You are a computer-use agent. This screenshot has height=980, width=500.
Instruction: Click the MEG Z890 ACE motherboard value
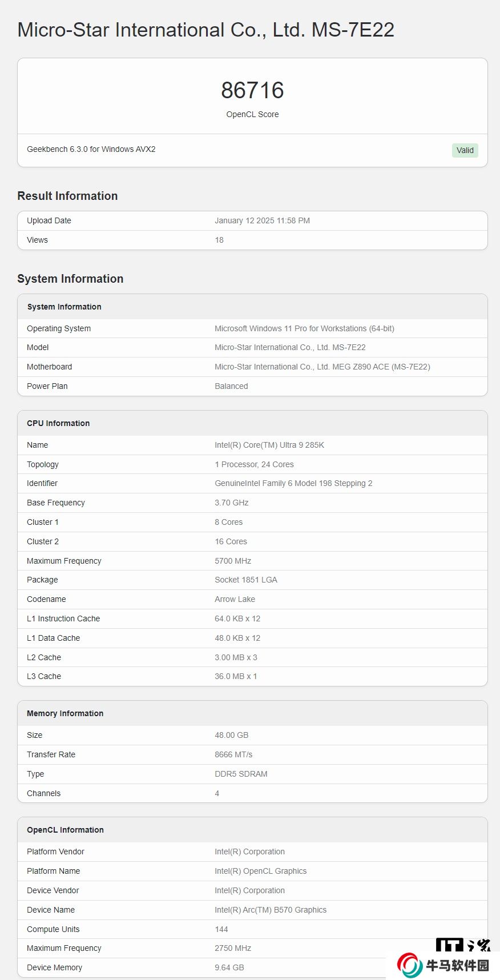[322, 367]
